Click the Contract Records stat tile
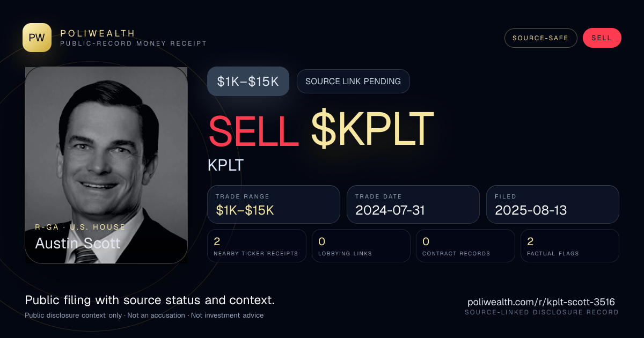The image size is (644, 338). point(466,246)
